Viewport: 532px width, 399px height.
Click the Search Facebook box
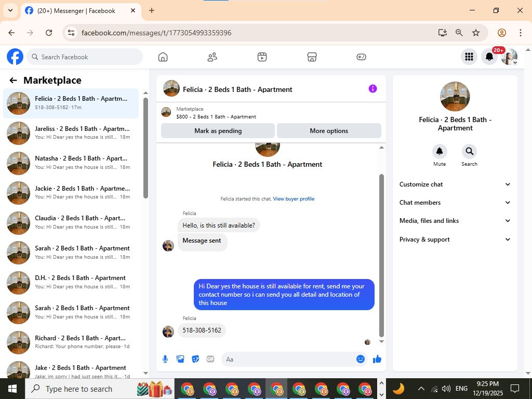(x=85, y=57)
